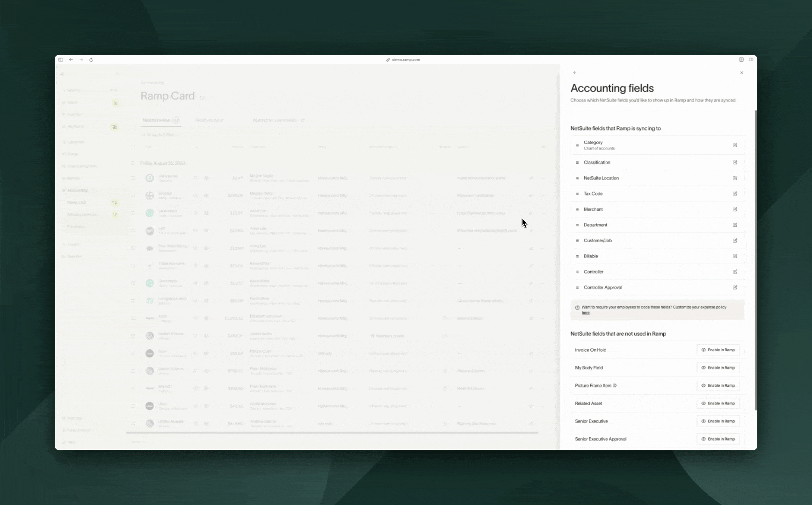Select the Department row text
Screen dimensions: 812x505
pyautogui.click(x=595, y=225)
